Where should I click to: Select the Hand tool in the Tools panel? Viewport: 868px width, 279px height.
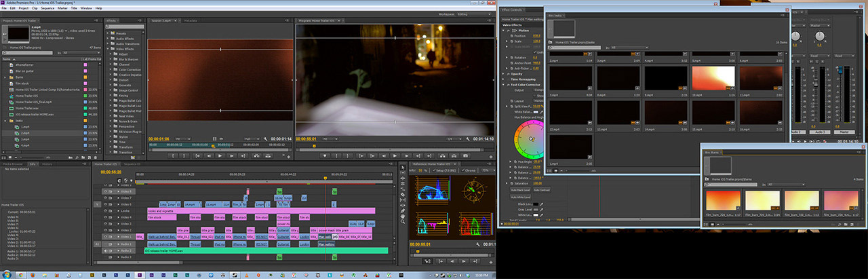403,216
